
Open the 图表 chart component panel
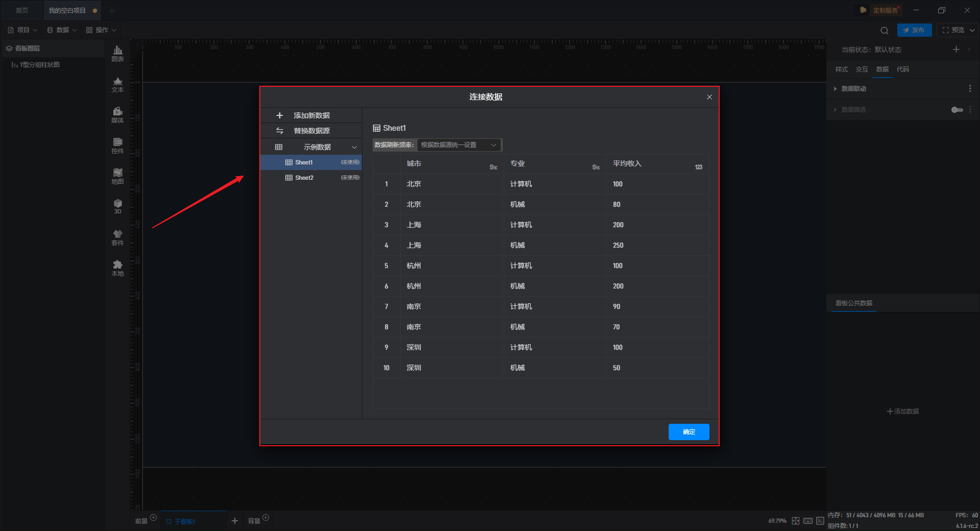(117, 54)
